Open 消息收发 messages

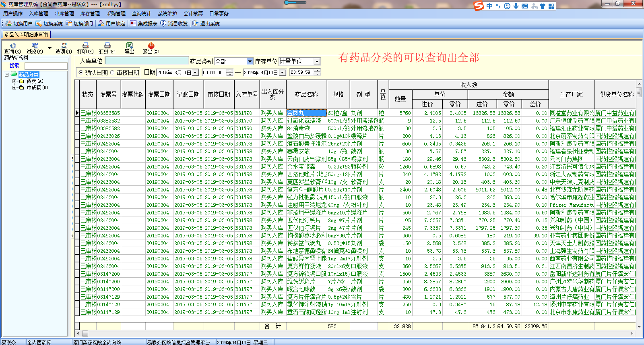(174, 23)
